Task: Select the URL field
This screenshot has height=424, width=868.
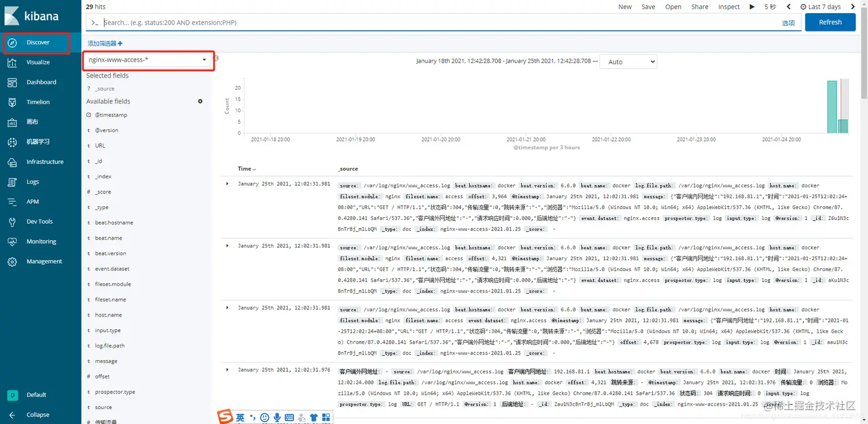Action: [100, 146]
